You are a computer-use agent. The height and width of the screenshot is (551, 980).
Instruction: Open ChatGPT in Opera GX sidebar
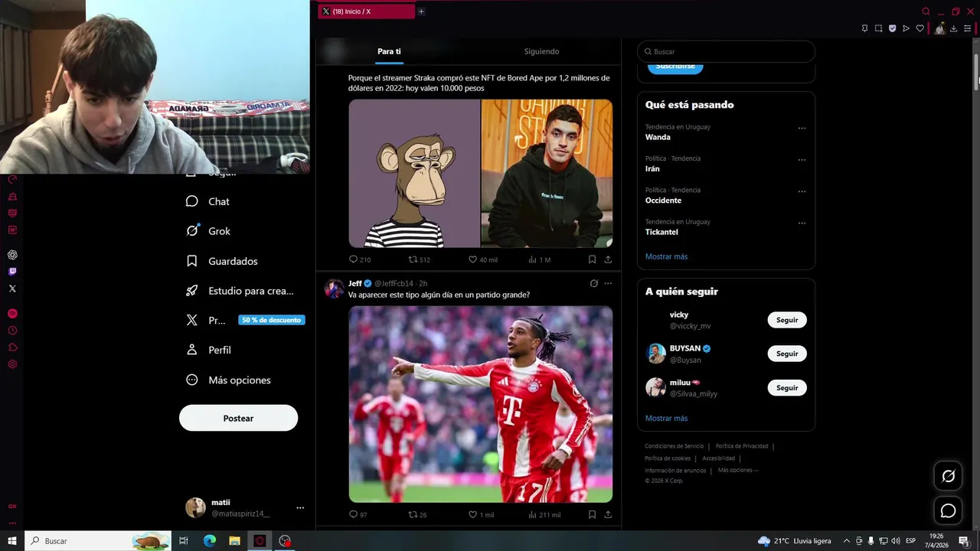(x=12, y=255)
